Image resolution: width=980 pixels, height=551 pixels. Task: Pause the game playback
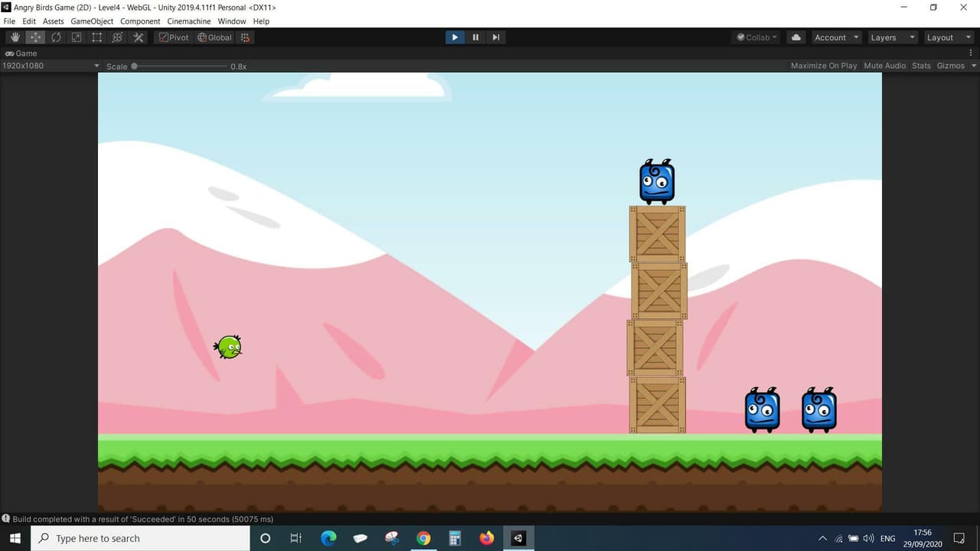[475, 37]
